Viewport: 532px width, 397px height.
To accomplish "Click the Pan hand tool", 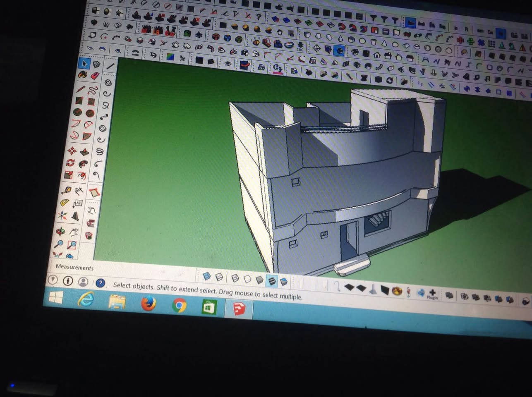I will (74, 232).
